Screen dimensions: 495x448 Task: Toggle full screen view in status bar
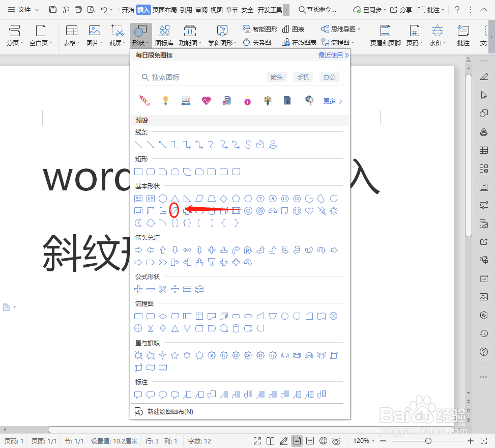(257, 441)
